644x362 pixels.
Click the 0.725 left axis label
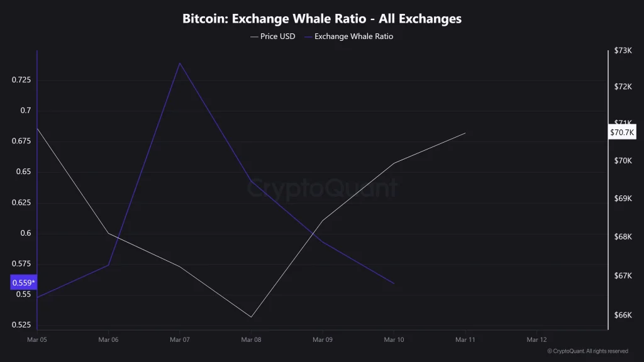(x=21, y=80)
